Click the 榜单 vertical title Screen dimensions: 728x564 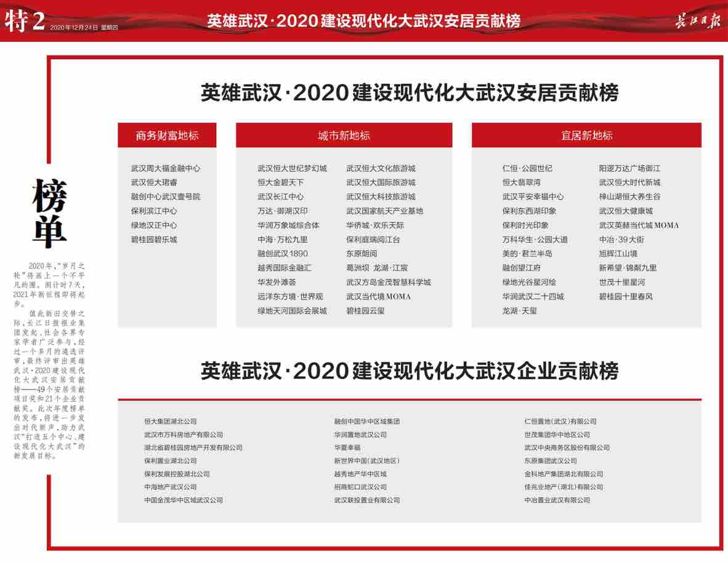[50, 214]
